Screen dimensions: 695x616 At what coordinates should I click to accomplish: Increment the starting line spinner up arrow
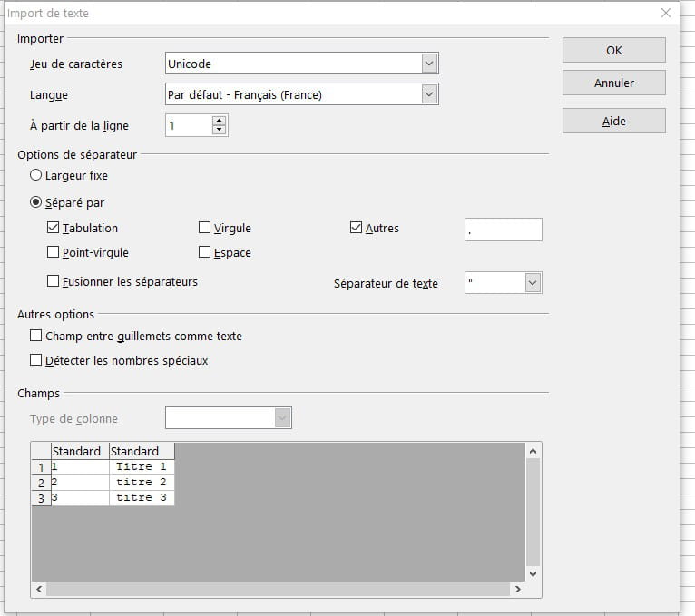[219, 121]
